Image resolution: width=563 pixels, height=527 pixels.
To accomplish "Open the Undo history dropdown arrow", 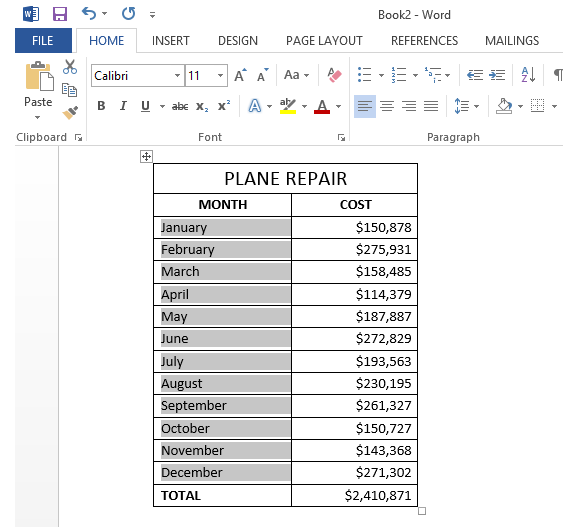I will 104,14.
